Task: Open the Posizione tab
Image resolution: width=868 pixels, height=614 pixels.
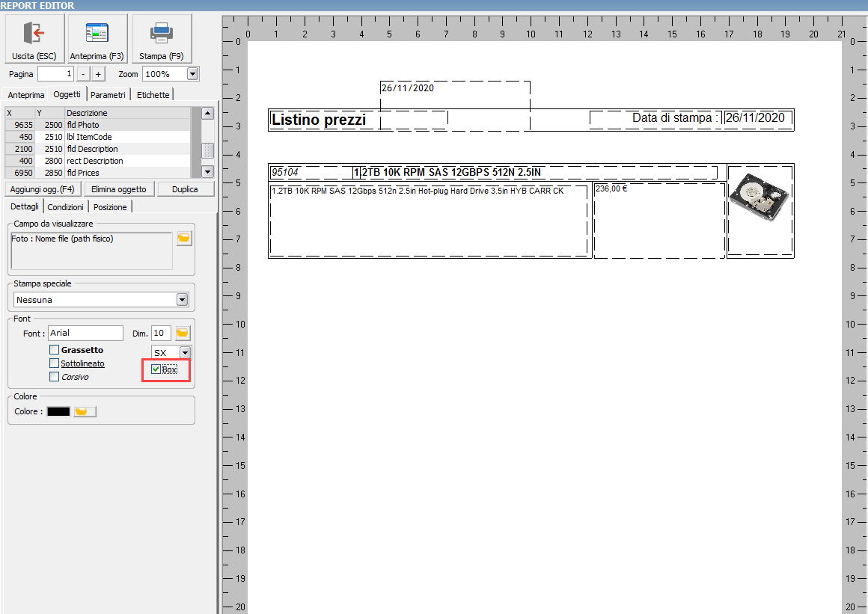Action: (x=110, y=207)
